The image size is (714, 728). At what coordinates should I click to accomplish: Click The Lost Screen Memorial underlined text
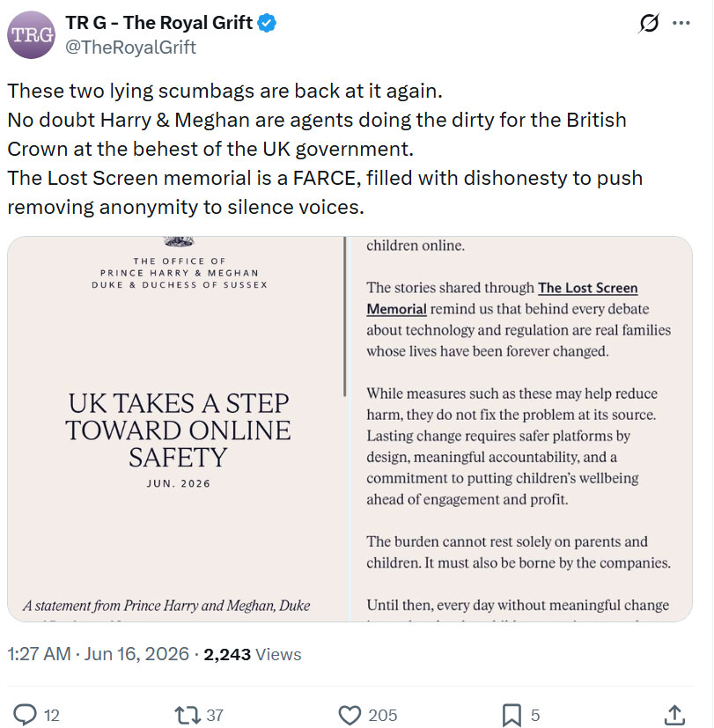point(502,298)
